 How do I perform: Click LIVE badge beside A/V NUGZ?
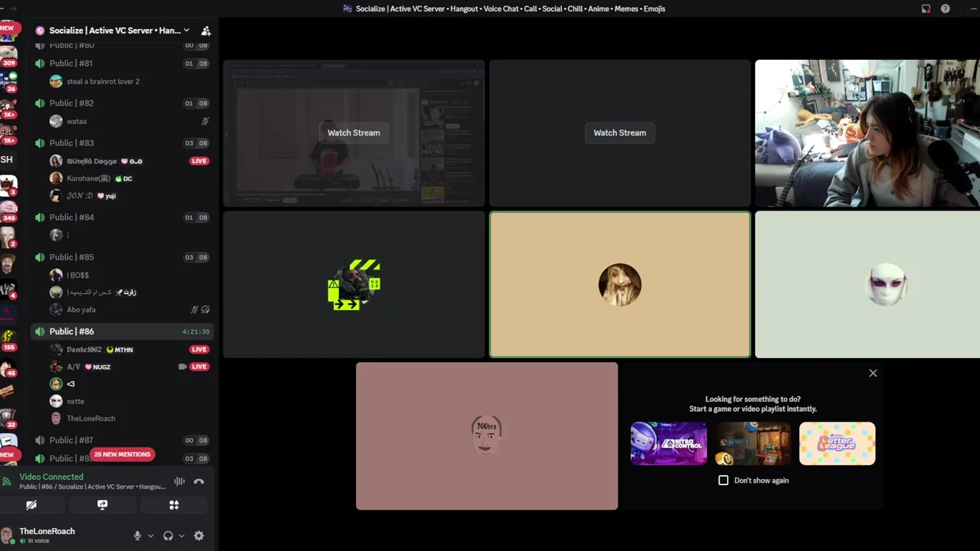point(199,367)
